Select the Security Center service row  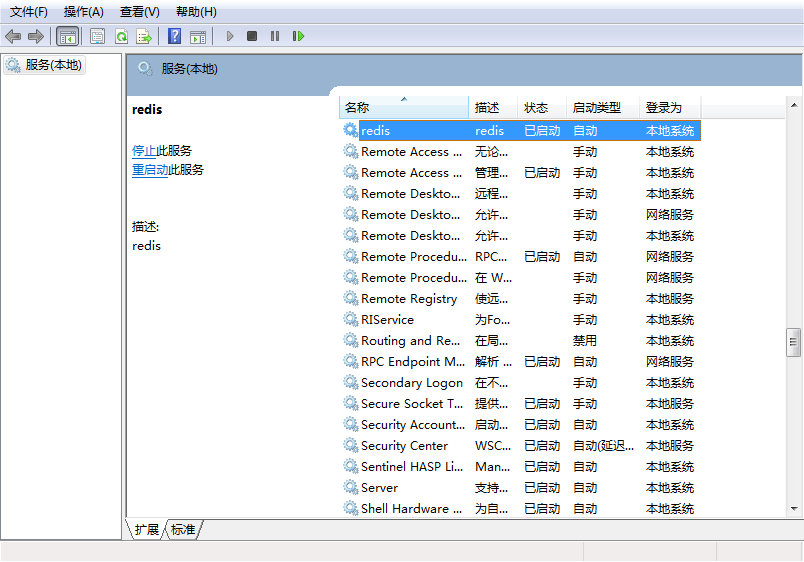click(x=520, y=446)
